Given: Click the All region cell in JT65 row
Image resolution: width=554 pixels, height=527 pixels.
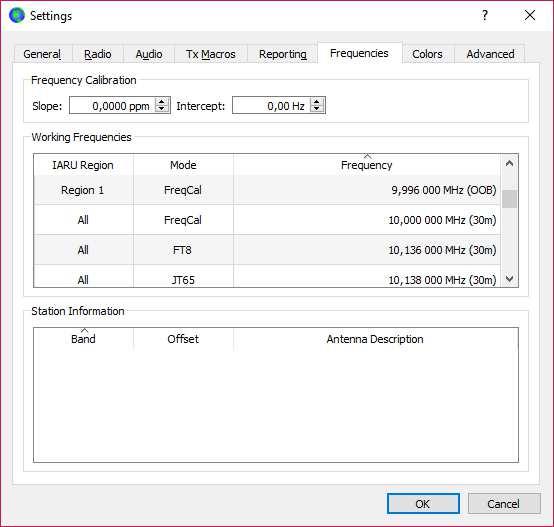Looking at the screenshot, I should point(83,277).
